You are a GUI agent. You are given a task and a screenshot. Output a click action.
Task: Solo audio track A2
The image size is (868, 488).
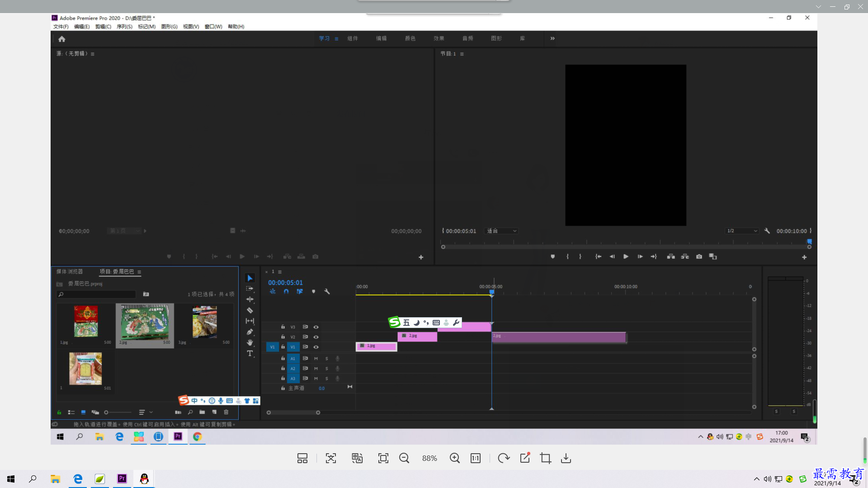pyautogui.click(x=327, y=369)
